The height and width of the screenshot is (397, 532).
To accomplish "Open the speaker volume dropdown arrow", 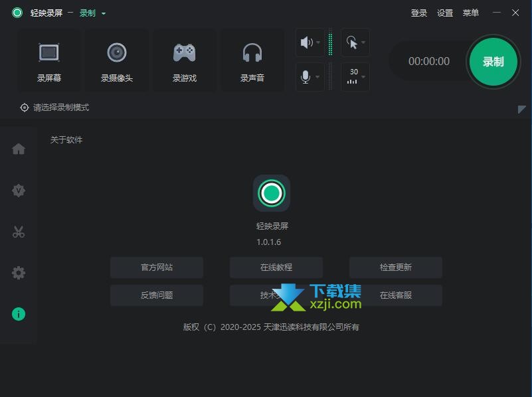I will pyautogui.click(x=318, y=42).
